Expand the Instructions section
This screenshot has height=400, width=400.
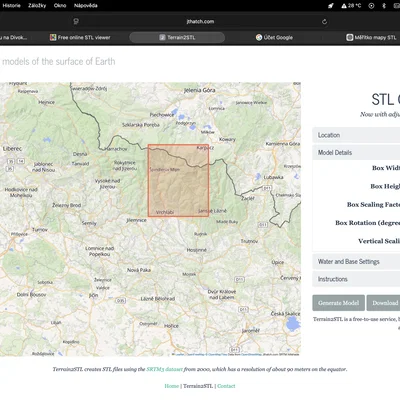356,279
